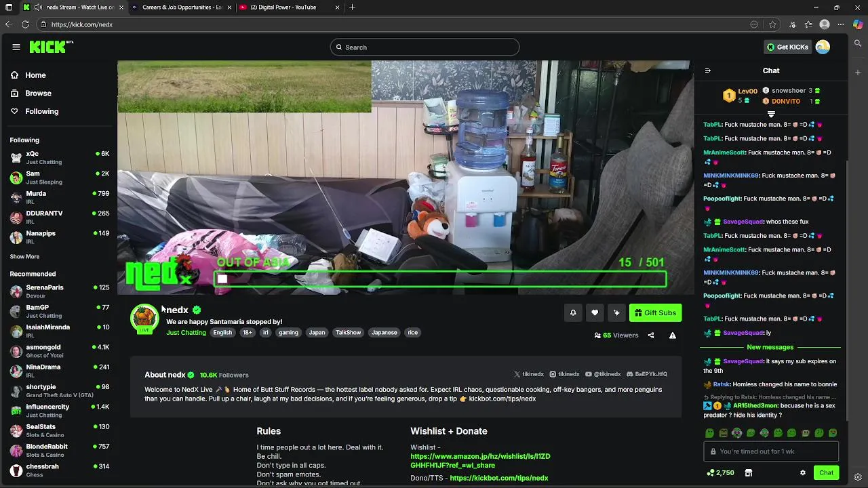The width and height of the screenshot is (868, 488).
Task: Reload the kick.com page
Action: 25,24
